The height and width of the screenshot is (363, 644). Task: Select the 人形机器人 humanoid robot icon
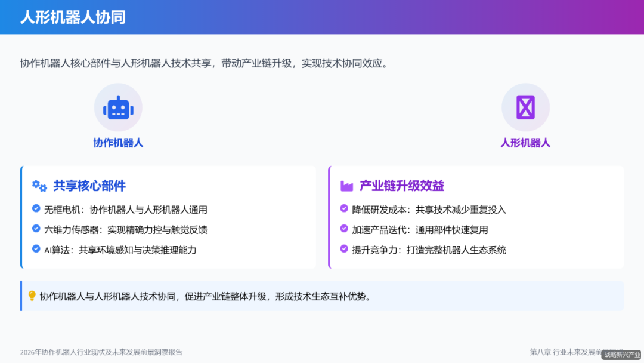[525, 107]
